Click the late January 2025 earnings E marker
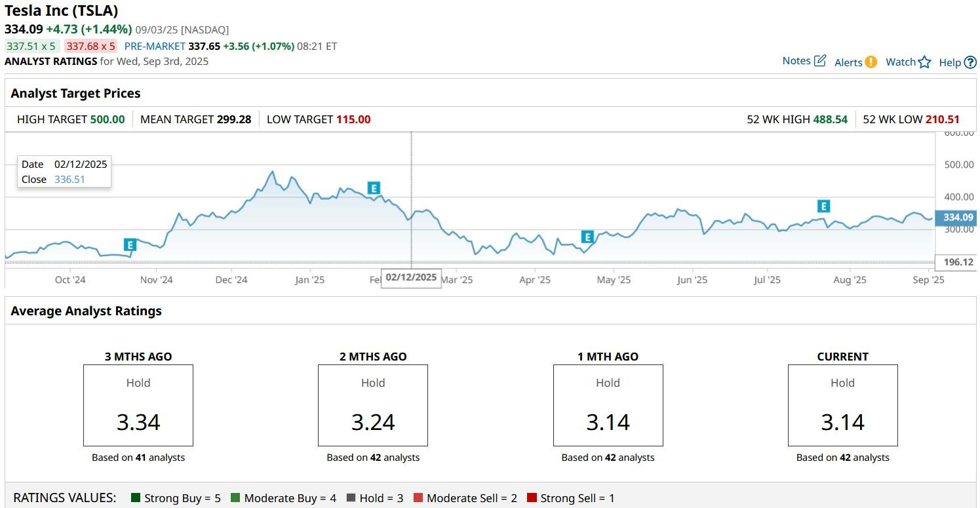The image size is (980, 508). (374, 188)
